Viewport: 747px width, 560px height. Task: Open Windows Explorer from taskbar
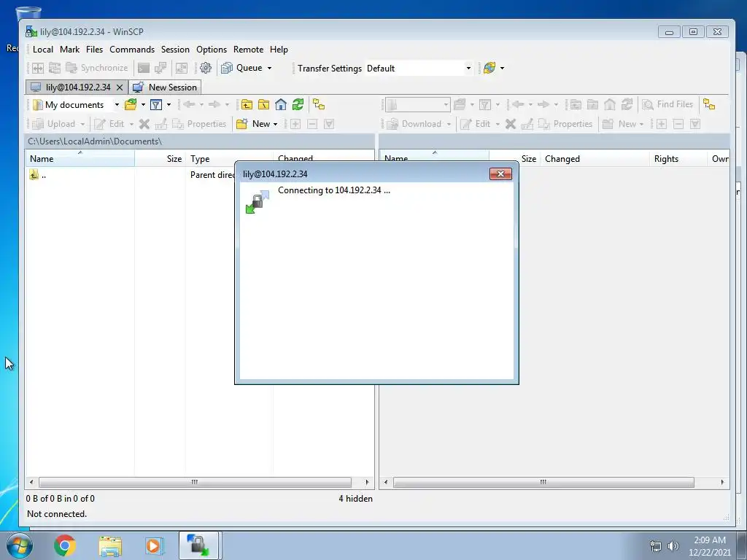click(x=110, y=545)
